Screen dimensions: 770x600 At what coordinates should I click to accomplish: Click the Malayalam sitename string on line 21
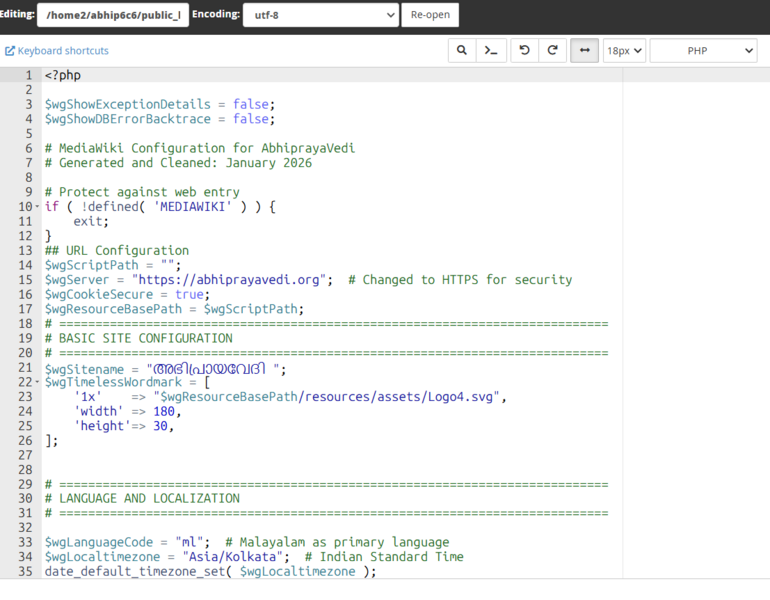pyautogui.click(x=213, y=368)
